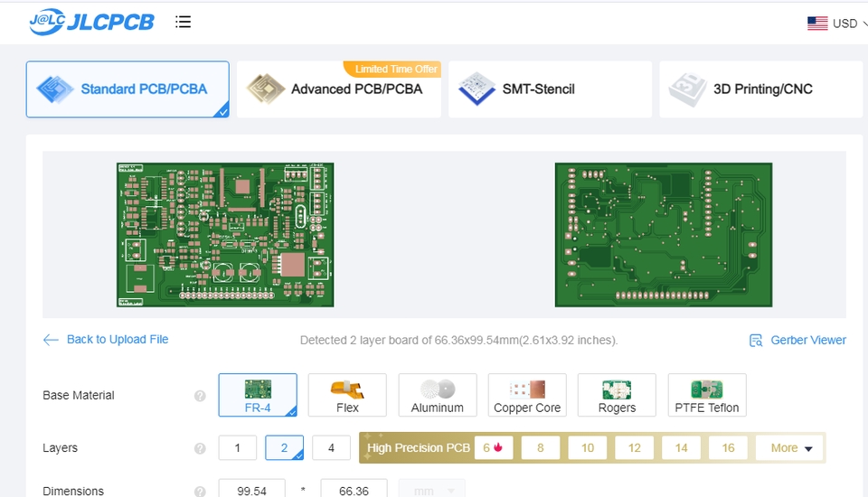View the top-side PCB preview thumbnail

click(x=225, y=235)
